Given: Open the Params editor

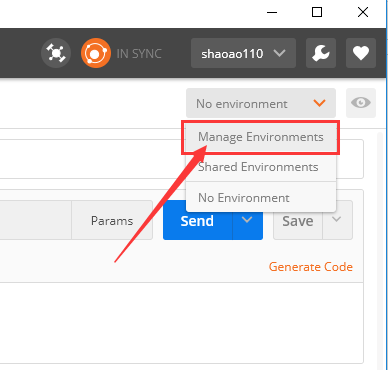Looking at the screenshot, I should (112, 220).
